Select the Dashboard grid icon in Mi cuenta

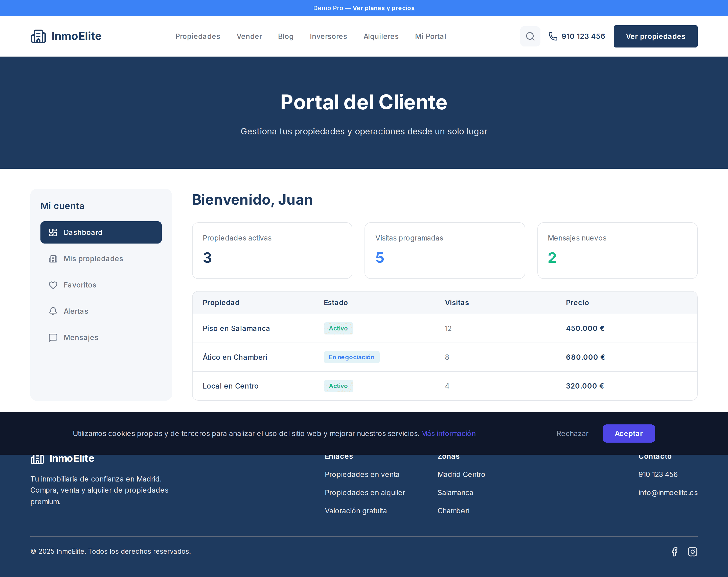coord(53,232)
